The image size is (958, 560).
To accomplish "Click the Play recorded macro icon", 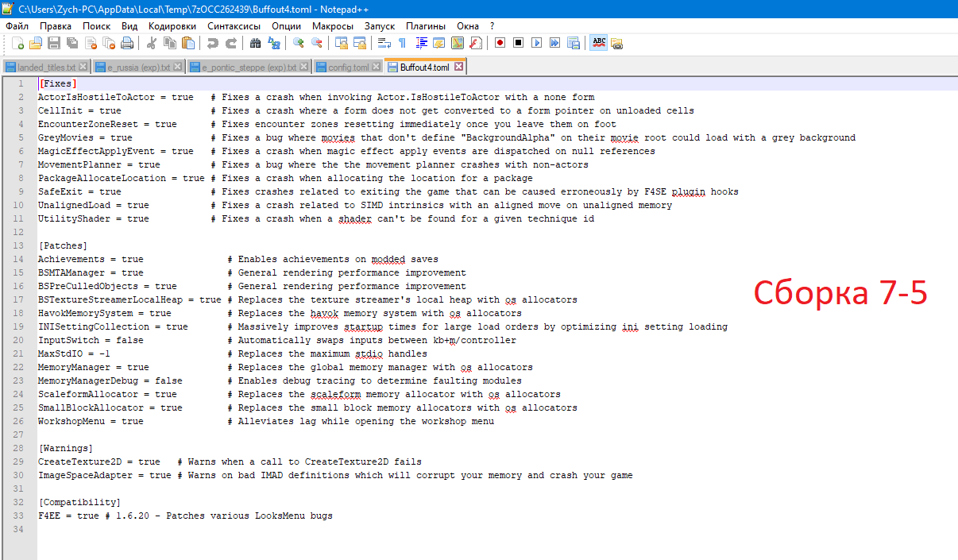I will [x=536, y=43].
